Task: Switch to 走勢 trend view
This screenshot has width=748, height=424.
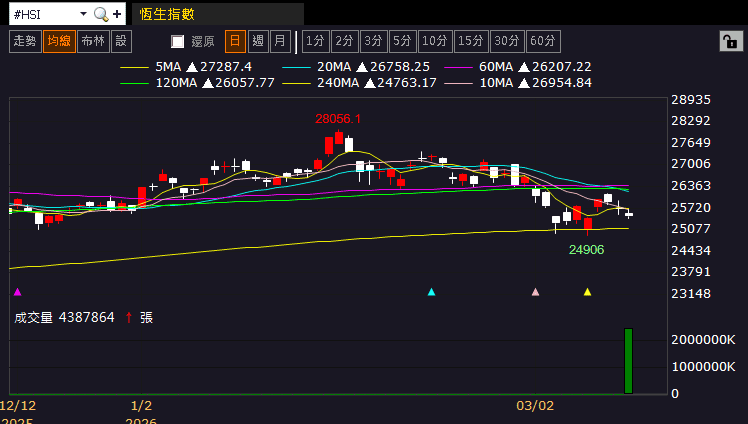Action: pyautogui.click(x=25, y=41)
